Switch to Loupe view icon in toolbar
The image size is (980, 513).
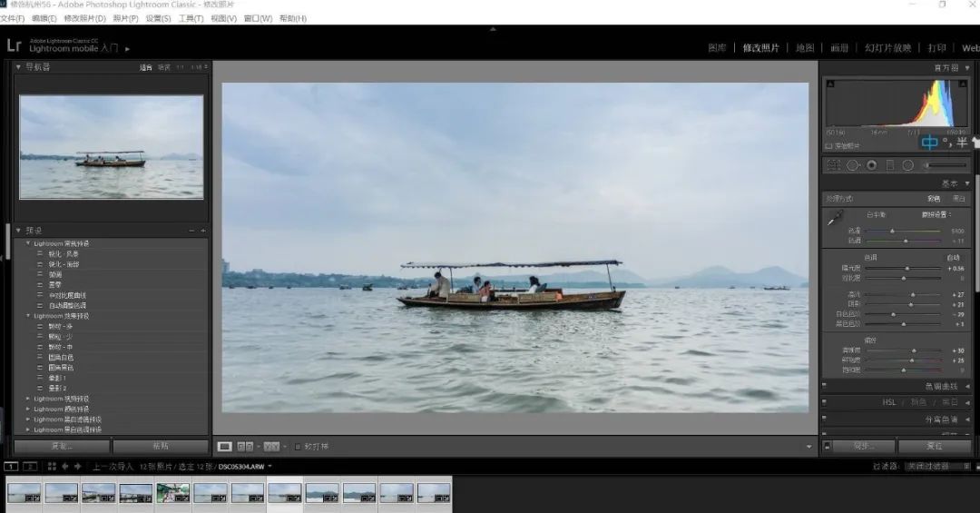(x=224, y=447)
